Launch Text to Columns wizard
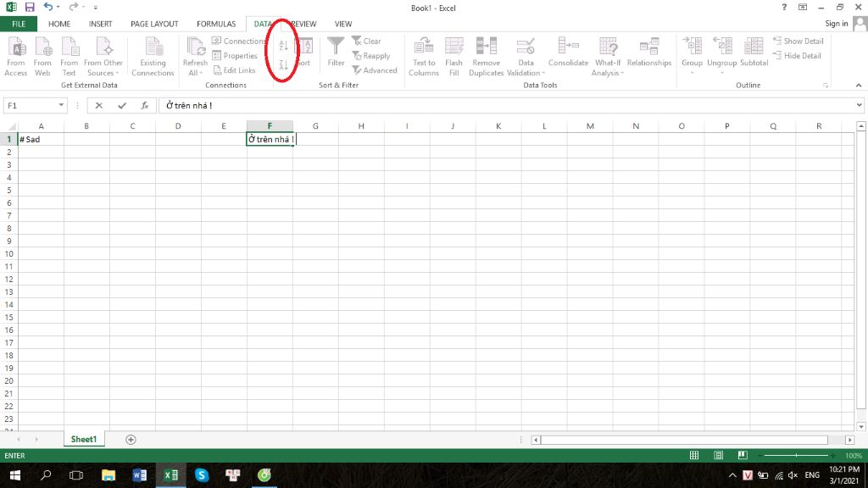Viewport: 868px width, 488px height. pyautogui.click(x=424, y=57)
